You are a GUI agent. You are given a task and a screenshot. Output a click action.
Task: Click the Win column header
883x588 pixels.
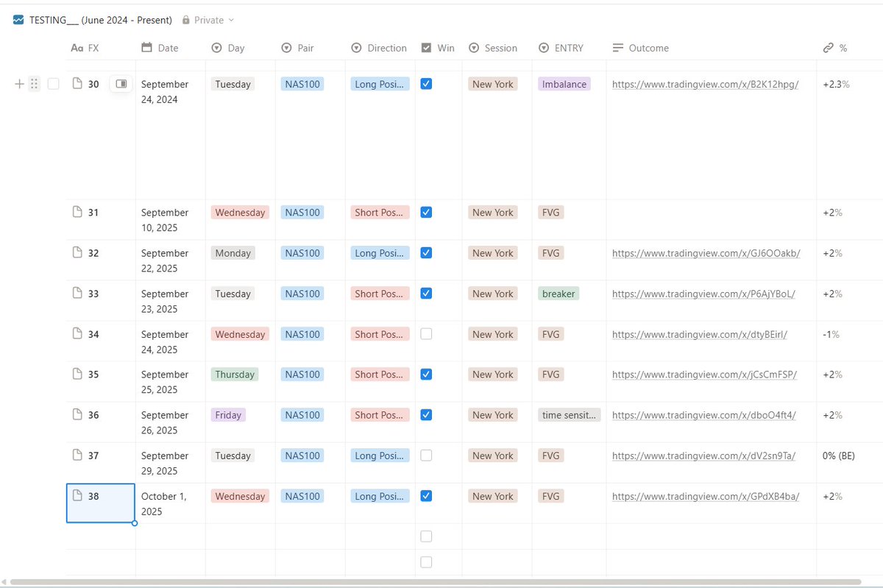coord(438,48)
